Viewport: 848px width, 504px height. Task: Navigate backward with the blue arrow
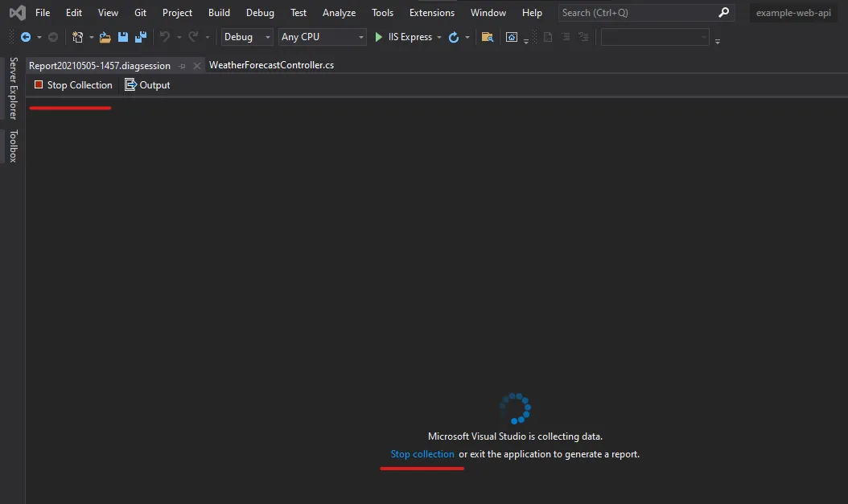26,37
